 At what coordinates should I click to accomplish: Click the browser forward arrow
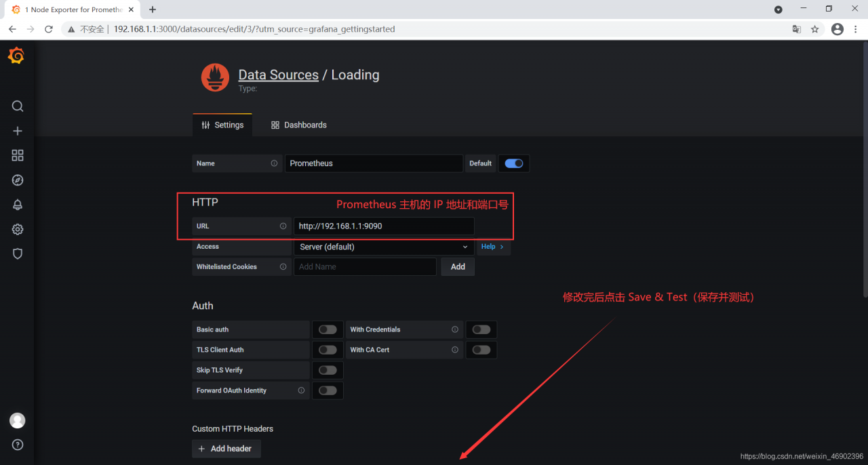31,29
